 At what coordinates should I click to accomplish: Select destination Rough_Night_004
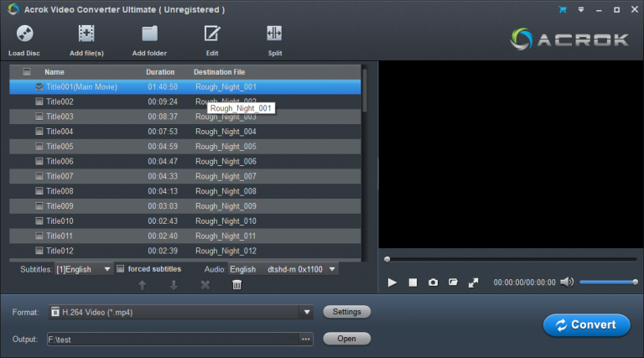coord(226,132)
